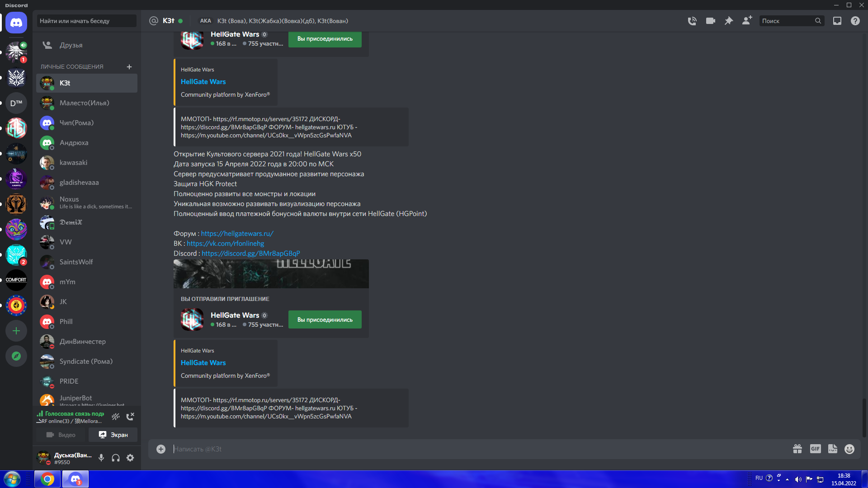Open the help icon in header
The height and width of the screenshot is (488, 868).
click(855, 21)
